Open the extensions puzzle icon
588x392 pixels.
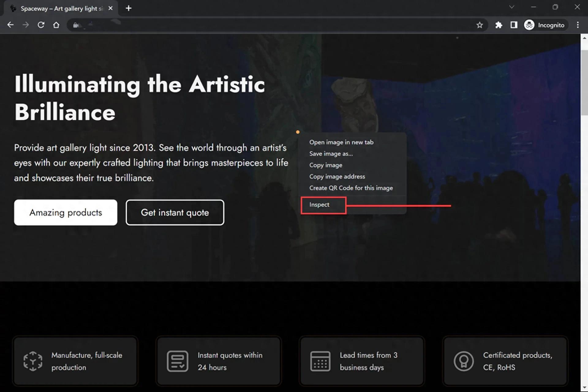(x=499, y=25)
